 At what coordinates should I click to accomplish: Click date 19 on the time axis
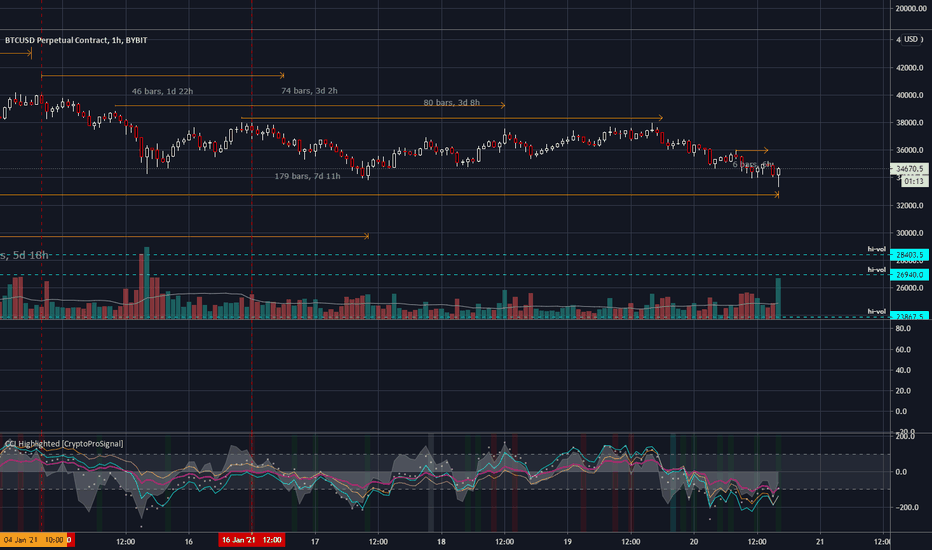coord(568,542)
